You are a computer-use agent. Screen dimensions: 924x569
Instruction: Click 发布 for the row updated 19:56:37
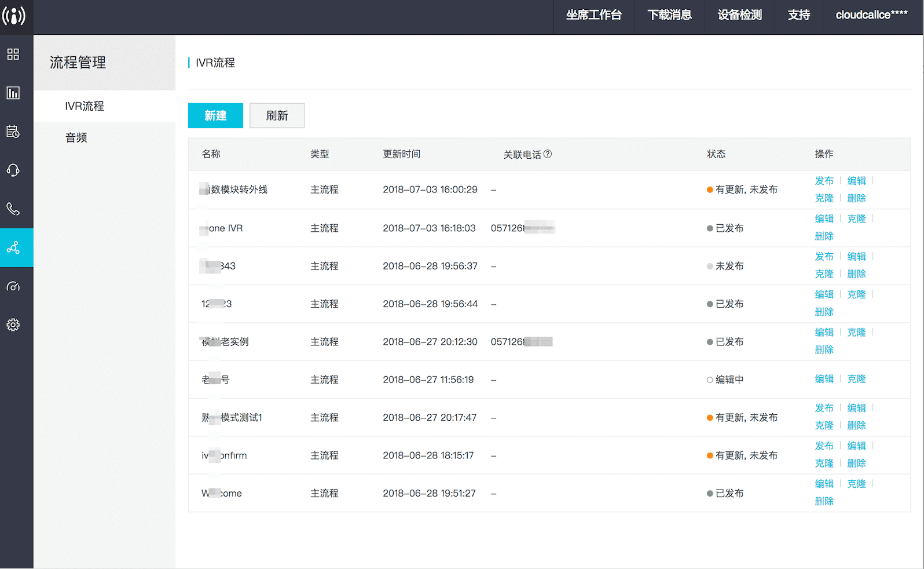pyautogui.click(x=824, y=256)
